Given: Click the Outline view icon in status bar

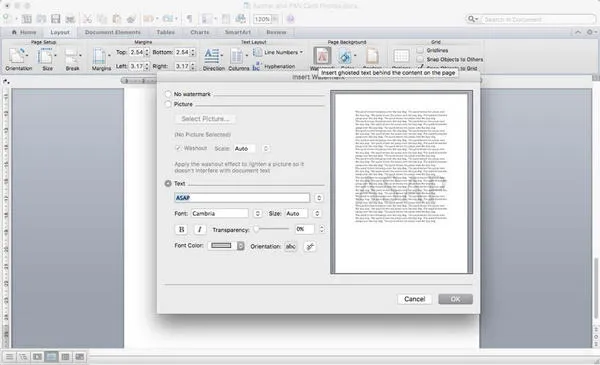Looking at the screenshot, I should 23,357.
